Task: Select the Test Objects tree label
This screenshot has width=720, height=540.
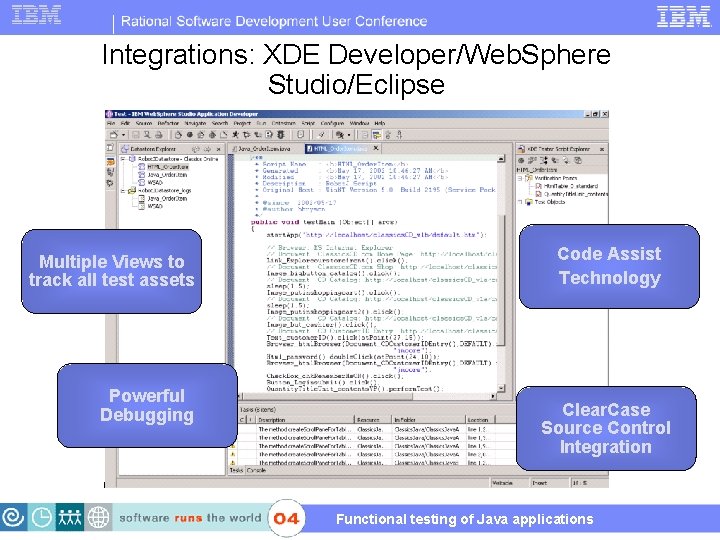Action: (550, 202)
